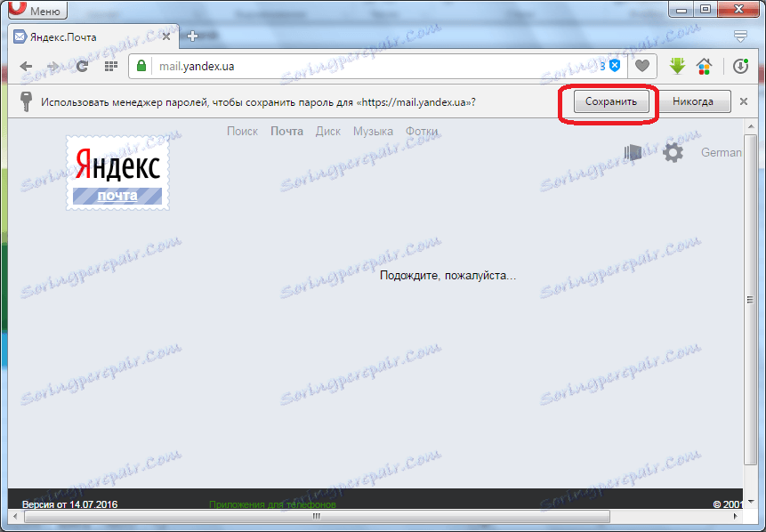Screen dimensions: 766x532
Task: Choose Никогда to never save password
Action: tap(693, 101)
